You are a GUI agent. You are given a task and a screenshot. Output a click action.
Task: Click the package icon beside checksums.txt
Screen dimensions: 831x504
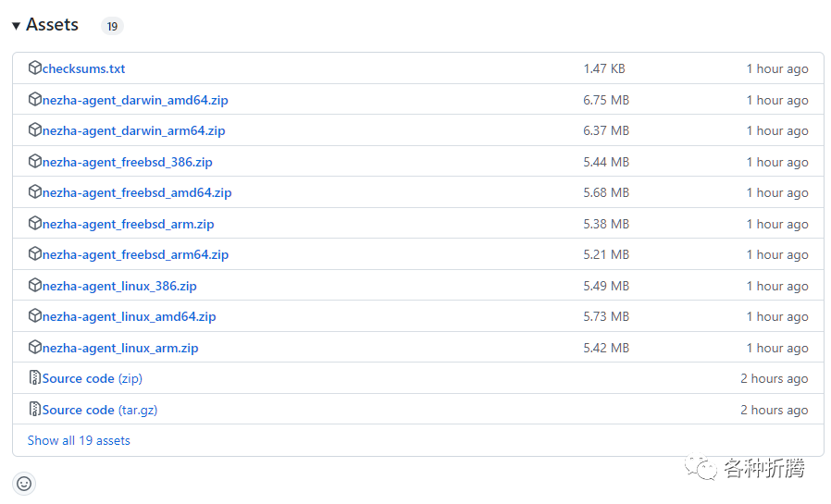tap(35, 68)
